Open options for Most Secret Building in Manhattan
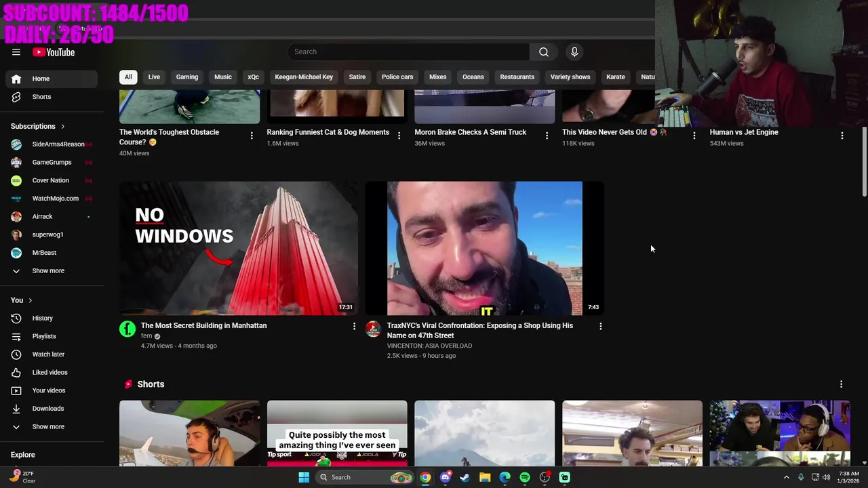The height and width of the screenshot is (488, 868). coord(354,326)
